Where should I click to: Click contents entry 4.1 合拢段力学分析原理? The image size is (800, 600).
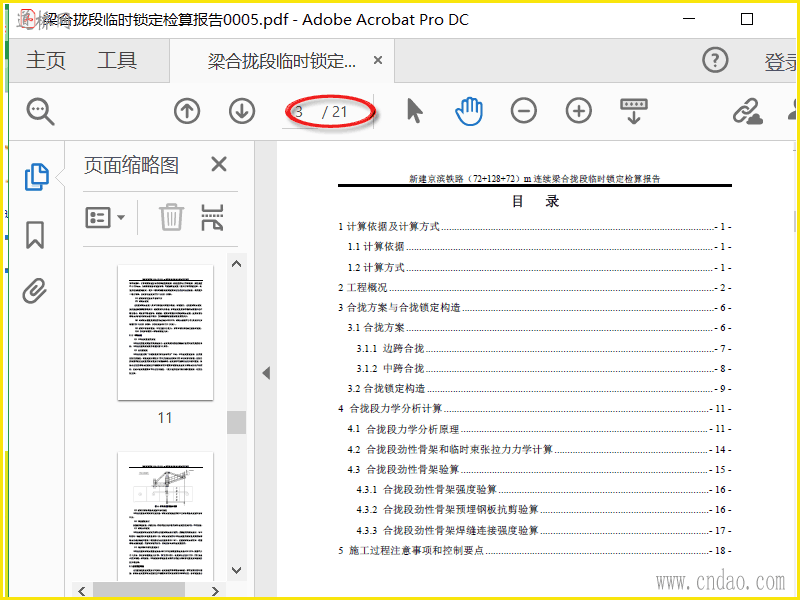(539, 429)
